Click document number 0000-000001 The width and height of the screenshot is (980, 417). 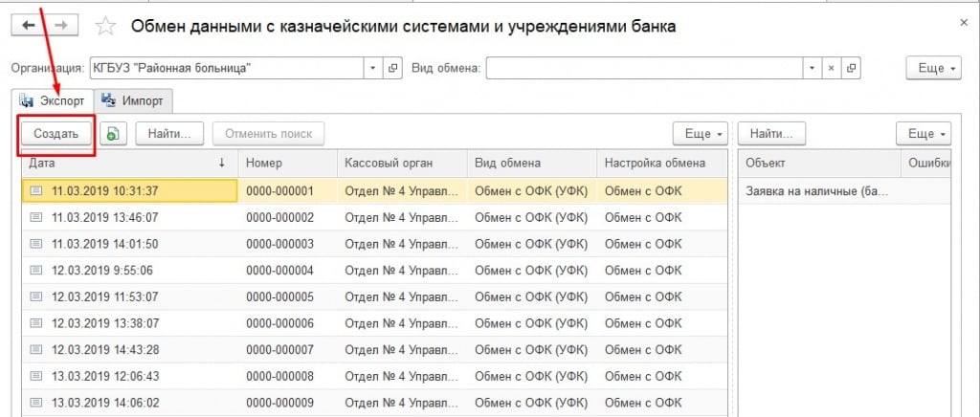pyautogui.click(x=280, y=191)
